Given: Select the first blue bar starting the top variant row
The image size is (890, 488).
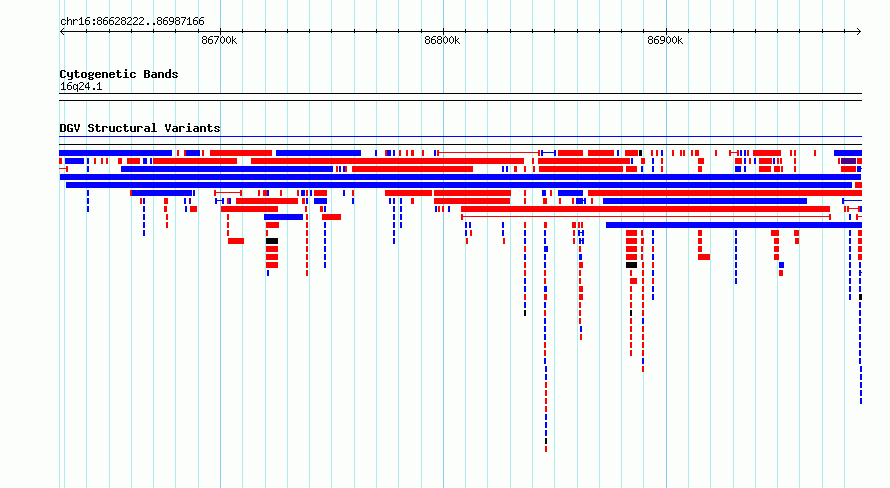Looking at the screenshot, I should 115,153.
